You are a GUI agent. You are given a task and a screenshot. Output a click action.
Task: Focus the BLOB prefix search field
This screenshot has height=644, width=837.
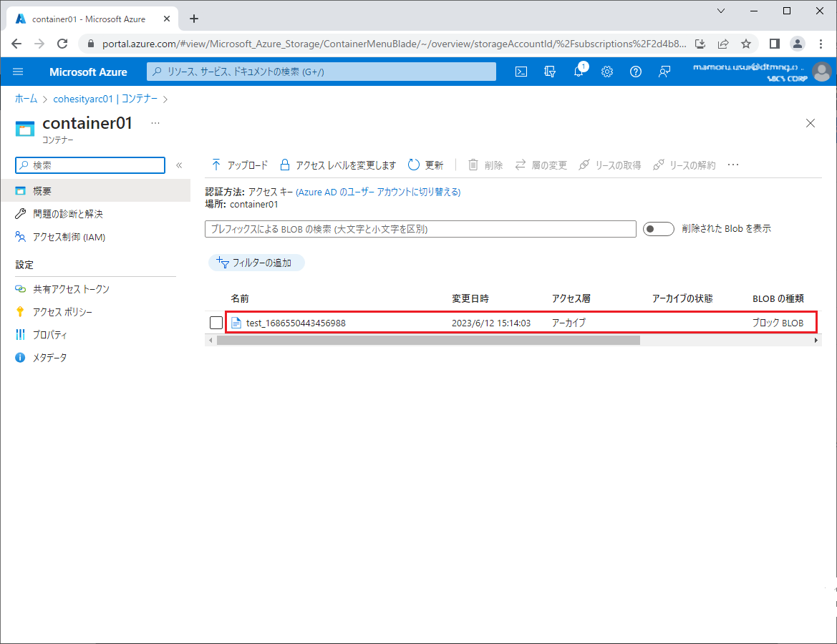tap(420, 229)
